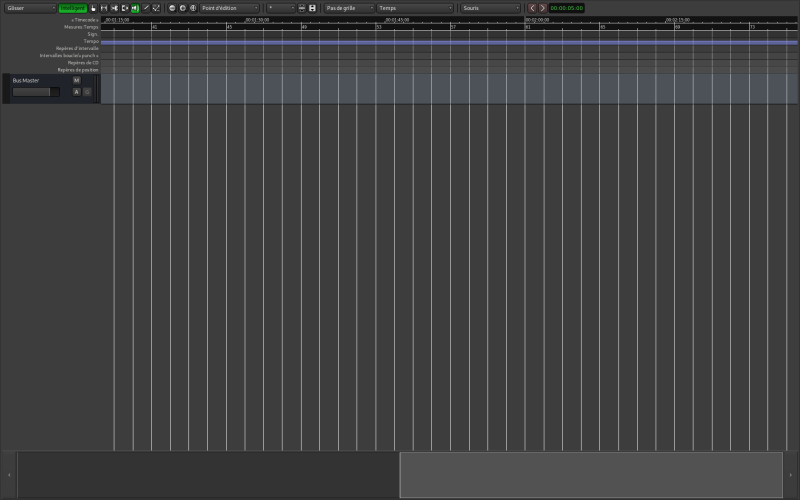Click the Repères d'intervalle label

77,48
